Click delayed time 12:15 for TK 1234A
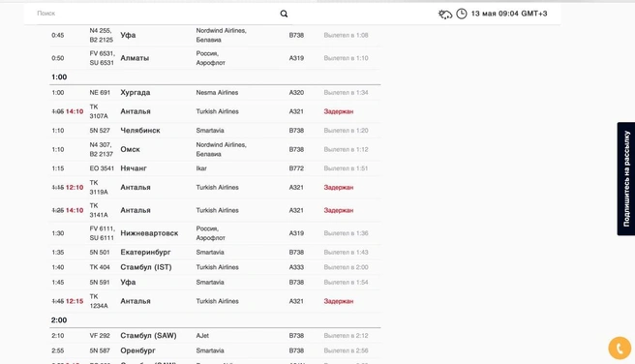This screenshot has width=635, height=364. [x=75, y=301]
